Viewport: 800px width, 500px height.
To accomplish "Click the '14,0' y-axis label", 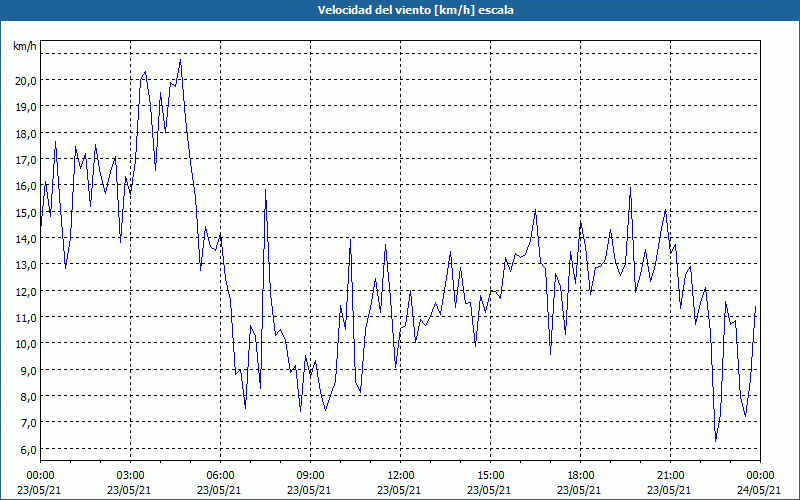I will pos(26,238).
